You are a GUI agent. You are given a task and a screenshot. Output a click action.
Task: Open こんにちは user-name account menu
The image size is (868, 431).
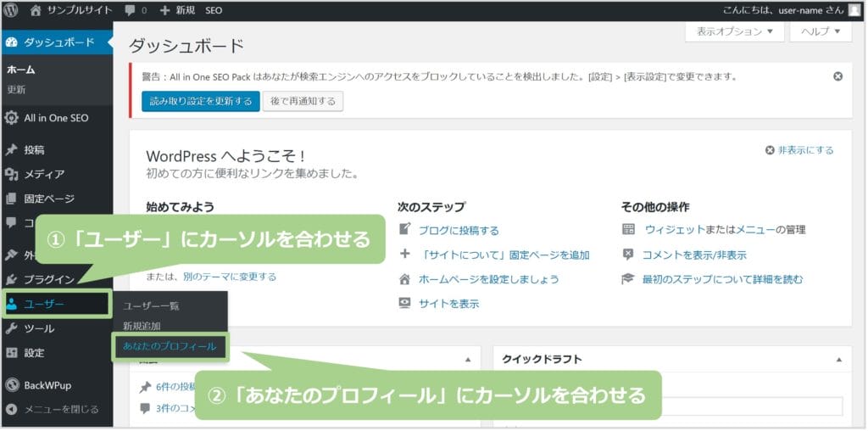pos(791,10)
